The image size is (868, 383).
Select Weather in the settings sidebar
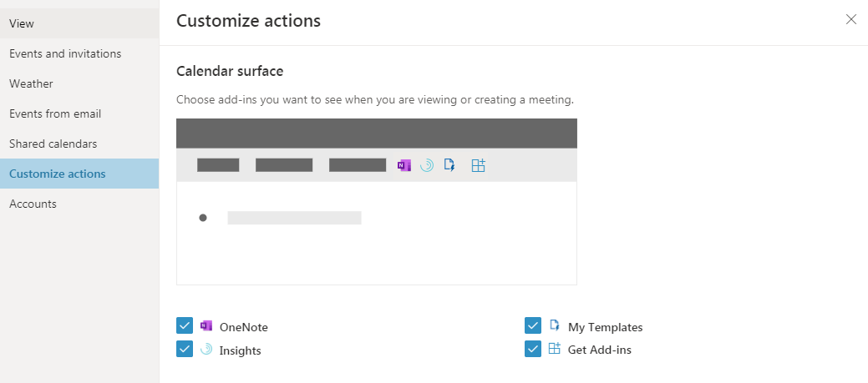coord(31,83)
